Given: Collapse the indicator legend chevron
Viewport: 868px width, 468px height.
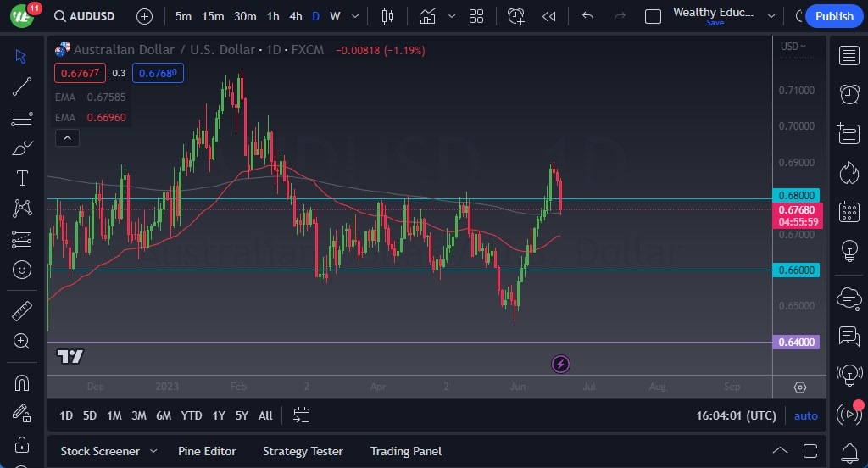Looking at the screenshot, I should (x=67, y=138).
